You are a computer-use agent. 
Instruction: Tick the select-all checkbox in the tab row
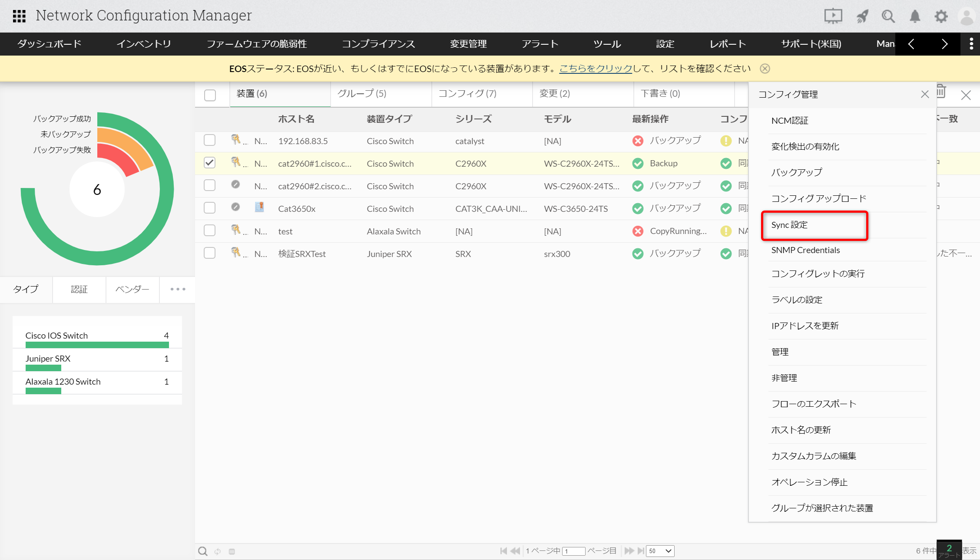210,95
